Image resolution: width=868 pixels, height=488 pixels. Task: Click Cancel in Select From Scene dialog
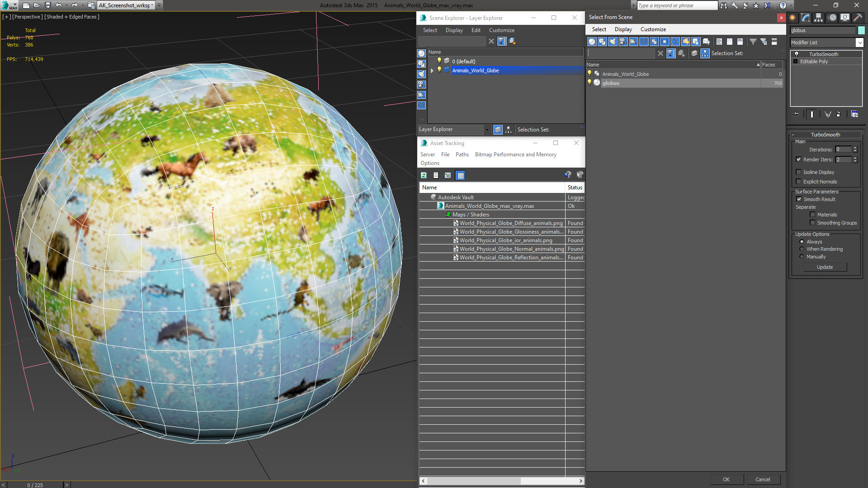pyautogui.click(x=763, y=479)
